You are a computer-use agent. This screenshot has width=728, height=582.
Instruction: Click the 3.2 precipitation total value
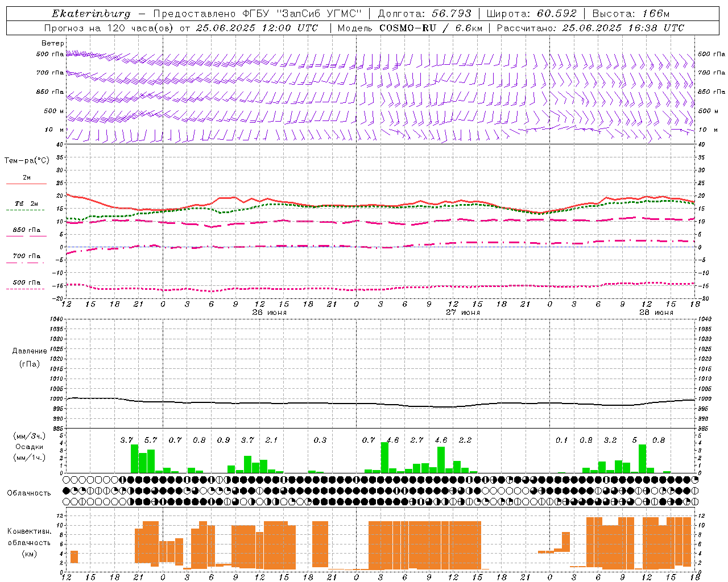(x=610, y=440)
